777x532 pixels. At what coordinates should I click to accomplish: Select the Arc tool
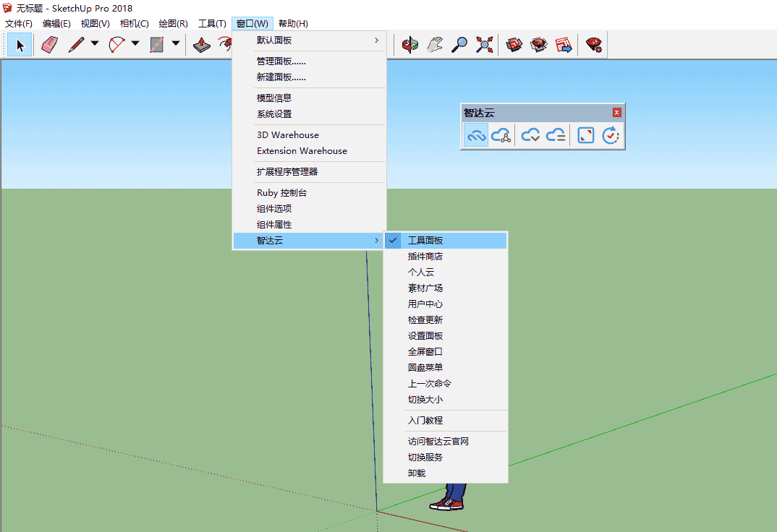[x=116, y=44]
